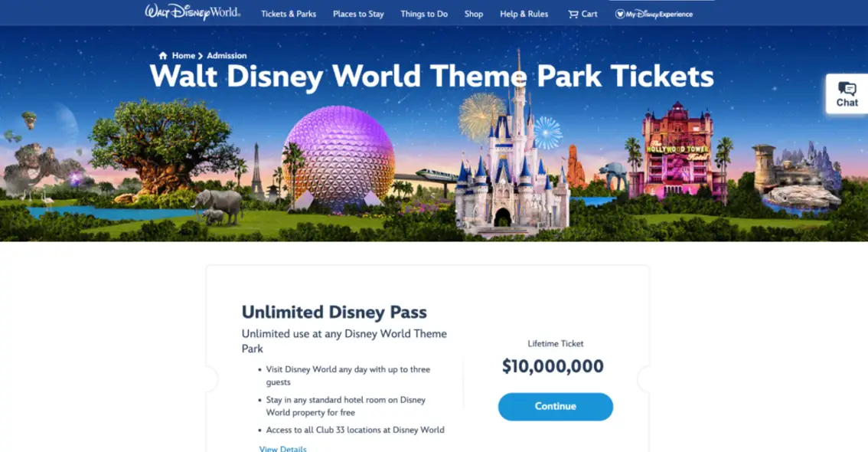
Task: Click the Home breadcrumb link
Action: 183,55
